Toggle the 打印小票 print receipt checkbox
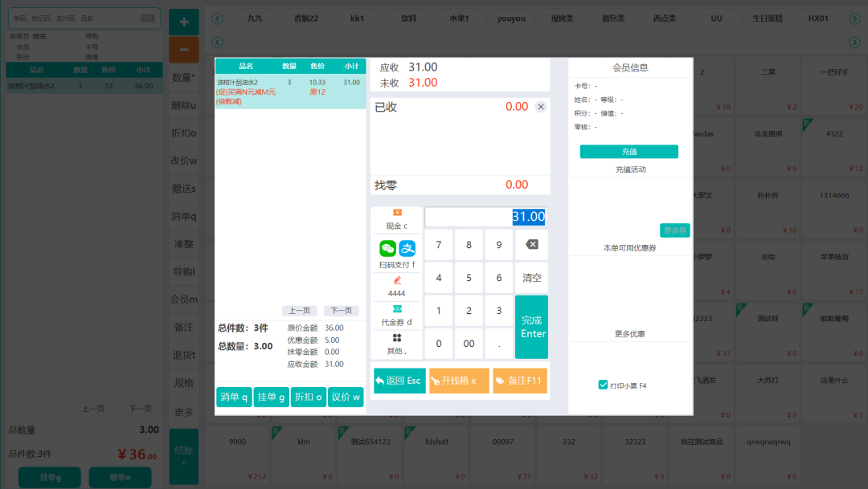The height and width of the screenshot is (489, 868). tap(603, 385)
